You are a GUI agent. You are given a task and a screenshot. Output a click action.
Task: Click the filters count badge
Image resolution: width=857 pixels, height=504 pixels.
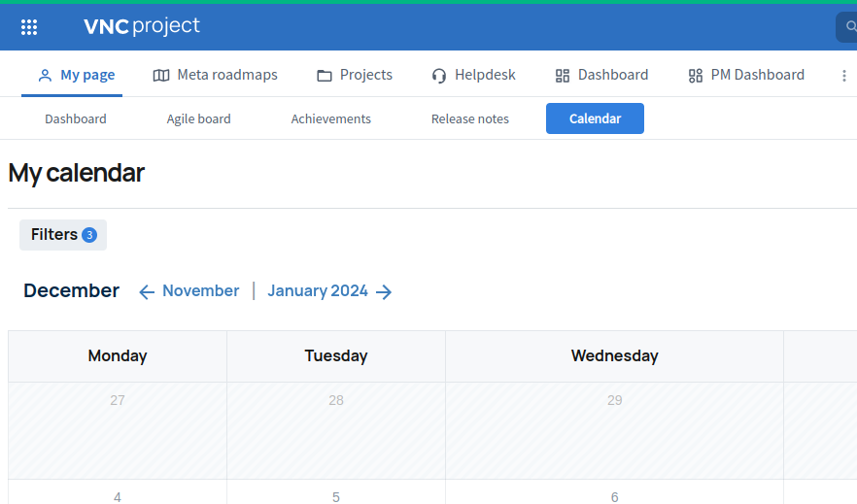pyautogui.click(x=89, y=235)
